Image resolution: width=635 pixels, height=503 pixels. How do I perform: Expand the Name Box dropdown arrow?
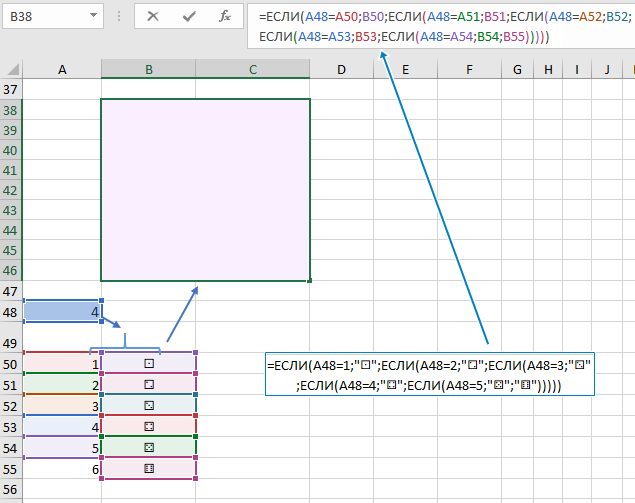tap(92, 17)
